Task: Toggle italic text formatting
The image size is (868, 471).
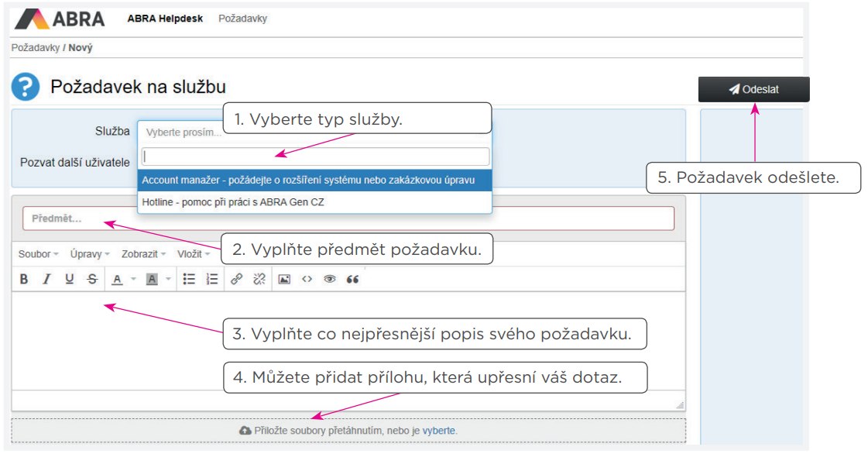Action: 46,280
